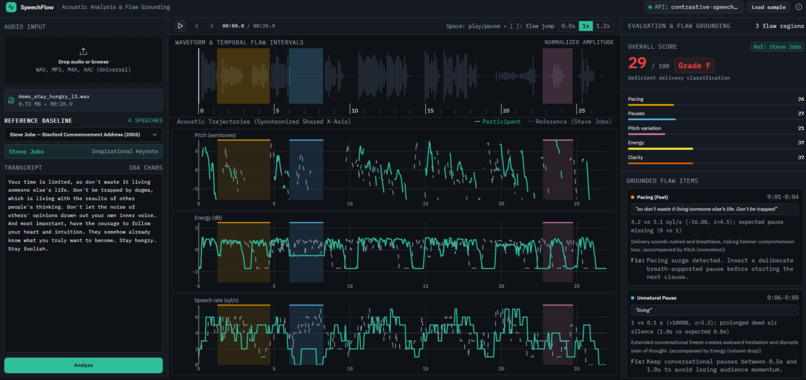806x380 pixels.
Task: Click the 0:06-0:08 timestamp of Unnatural Pause
Action: [781, 298]
